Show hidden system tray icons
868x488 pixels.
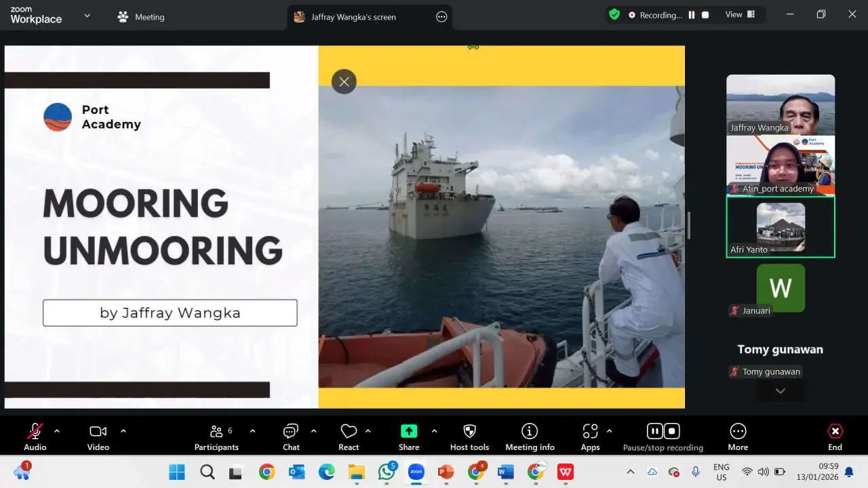pyautogui.click(x=631, y=472)
